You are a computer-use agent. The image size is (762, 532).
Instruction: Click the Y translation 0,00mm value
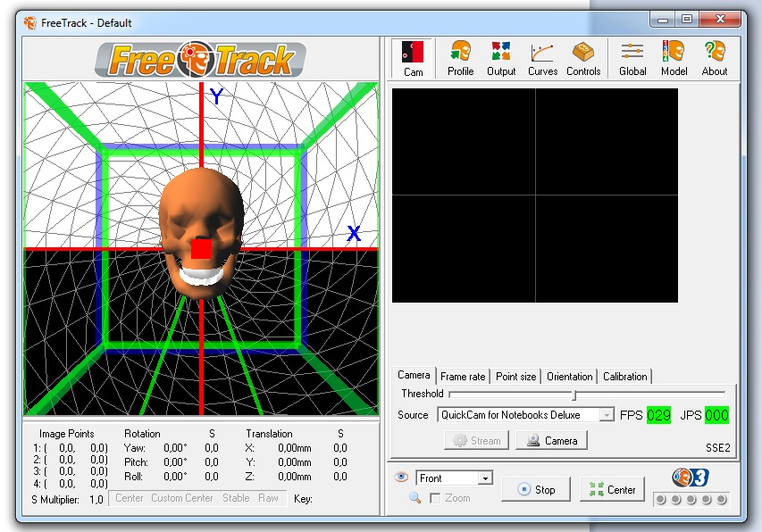pyautogui.click(x=295, y=461)
